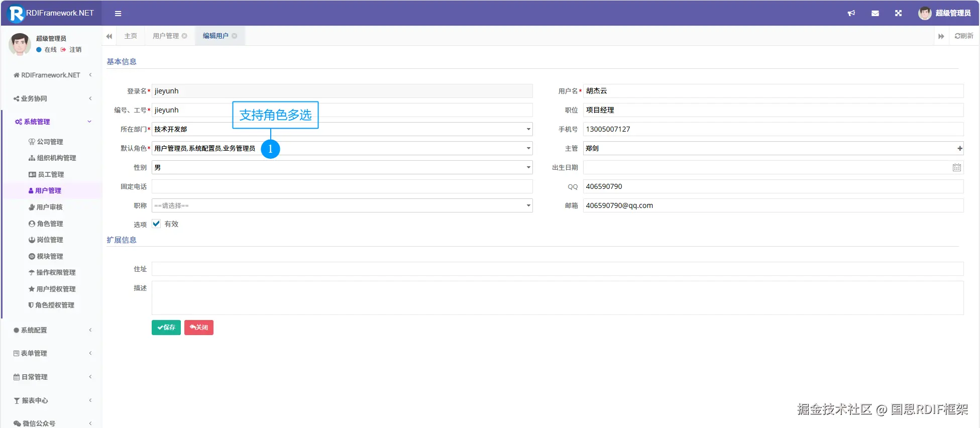This screenshot has height=428, width=980.
Task: Open the messages envelope icon
Action: [875, 14]
